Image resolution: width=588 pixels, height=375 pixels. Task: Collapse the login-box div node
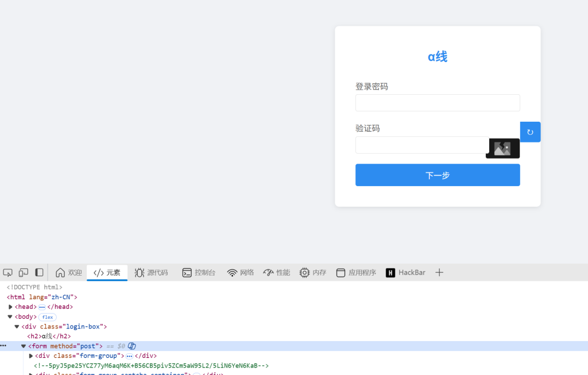click(17, 327)
